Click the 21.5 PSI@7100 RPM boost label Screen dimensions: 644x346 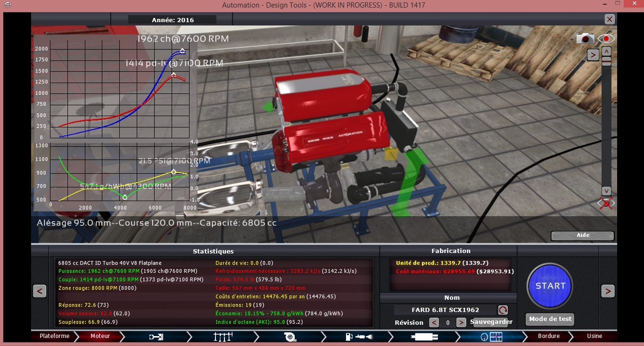click(x=174, y=161)
